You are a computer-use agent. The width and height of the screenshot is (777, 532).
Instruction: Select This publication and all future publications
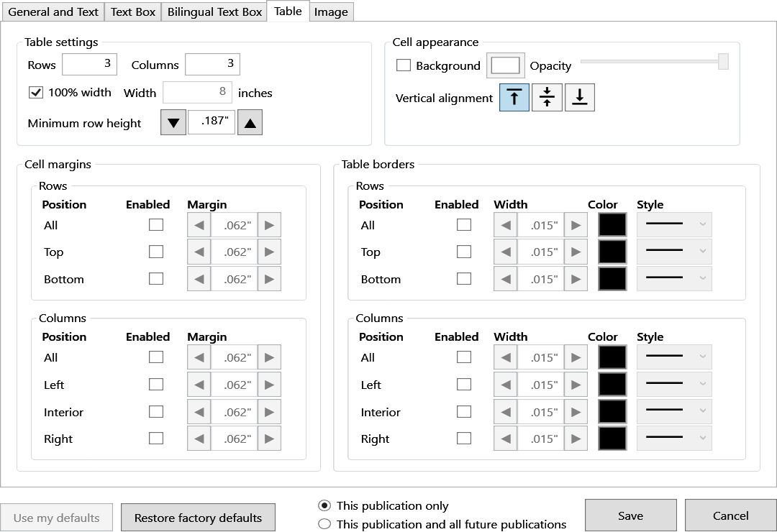324,524
